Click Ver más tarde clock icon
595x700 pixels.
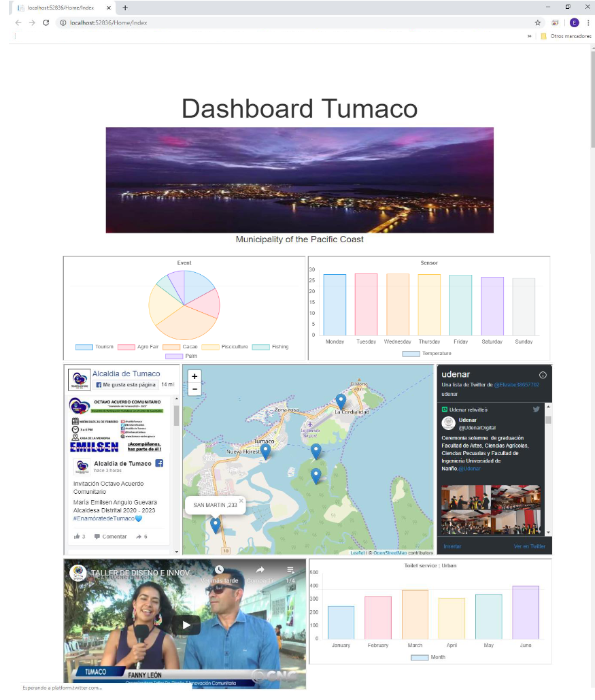219,569
